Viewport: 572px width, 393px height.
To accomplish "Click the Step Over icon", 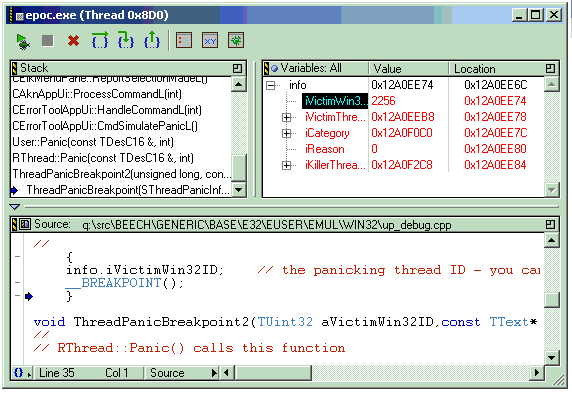I will [x=100, y=40].
